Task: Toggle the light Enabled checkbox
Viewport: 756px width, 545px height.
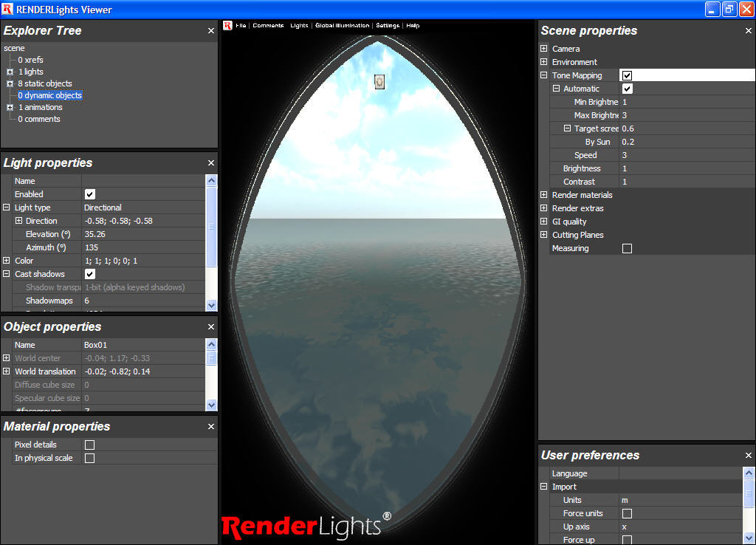Action: pyautogui.click(x=89, y=194)
